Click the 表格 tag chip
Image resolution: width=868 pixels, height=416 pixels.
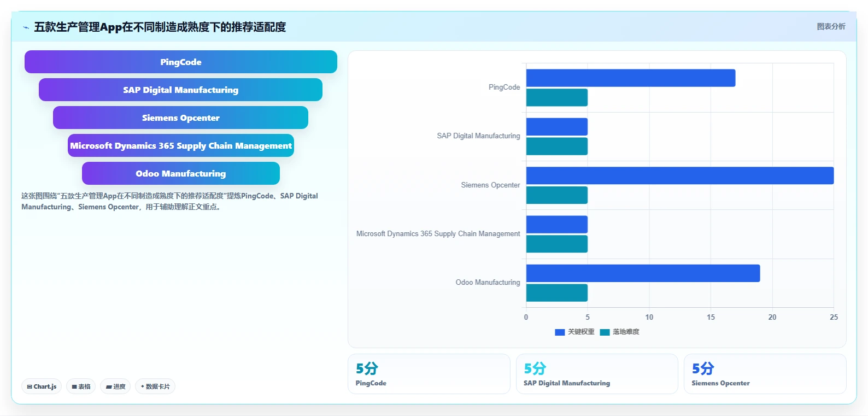[x=81, y=386]
